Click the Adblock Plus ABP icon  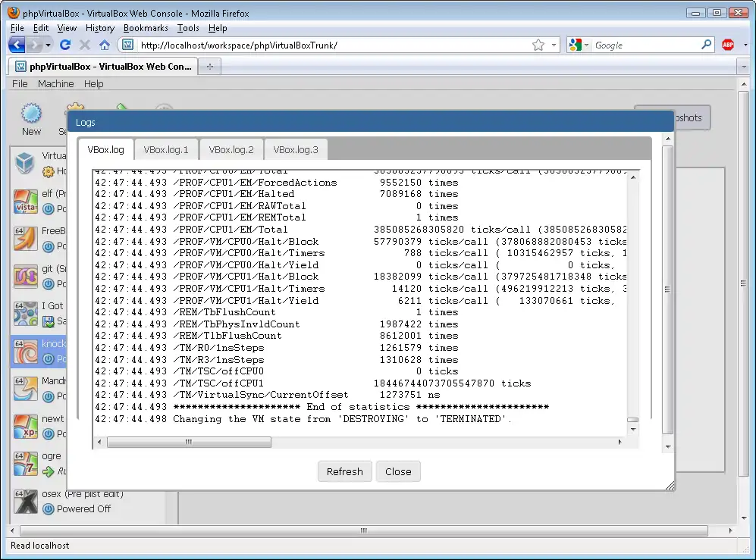coord(728,45)
